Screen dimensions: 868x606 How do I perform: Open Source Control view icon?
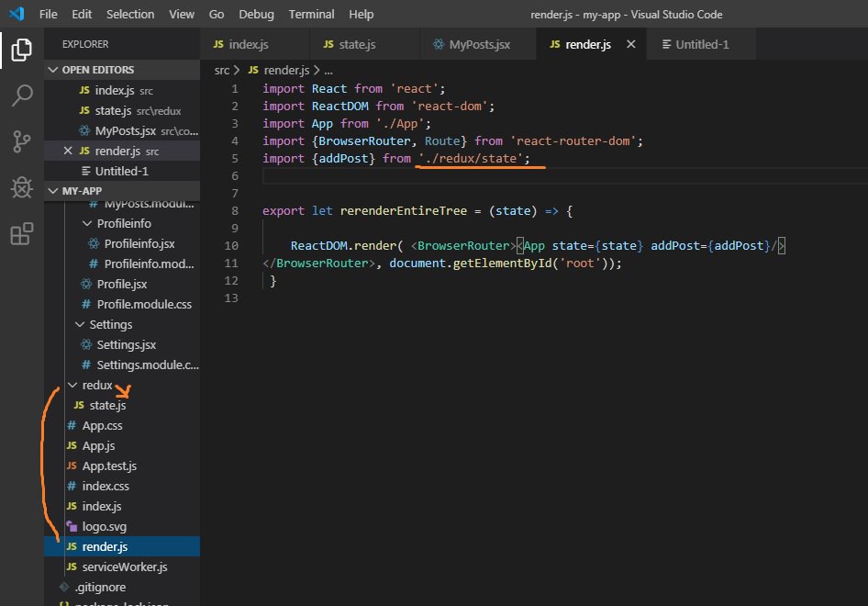click(21, 141)
